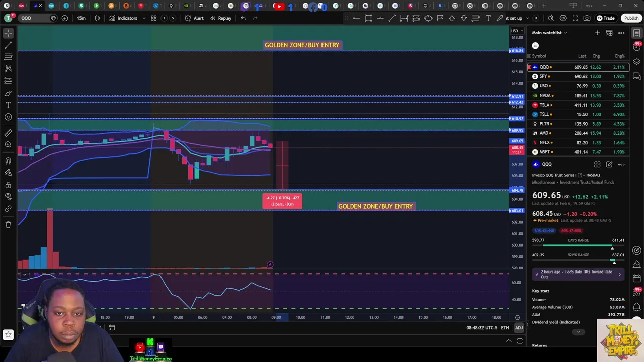Open advanced view icon in watchlist header

[x=609, y=33]
